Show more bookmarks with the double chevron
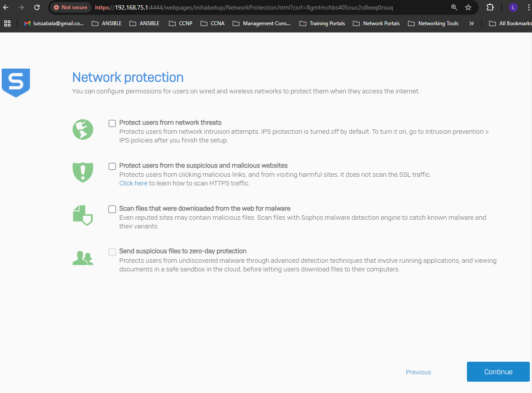Viewport: 532px width, 393px height. point(471,23)
